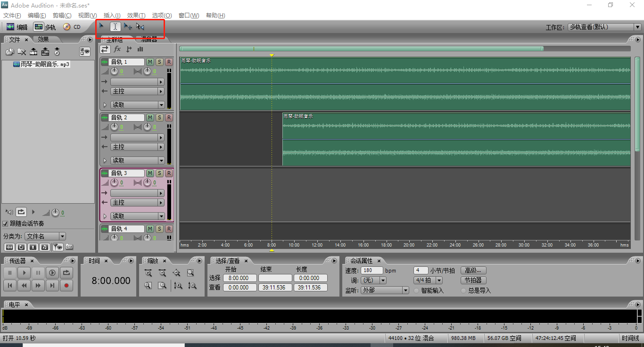Viewport: 644px width, 347px height.
Task: Solo Track 1 with S button
Action: click(159, 62)
